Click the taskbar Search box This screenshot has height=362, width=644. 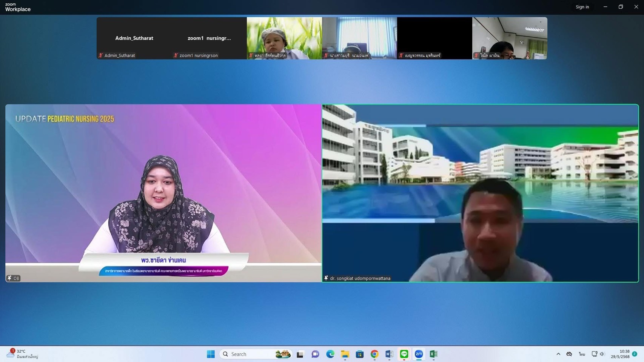256,354
